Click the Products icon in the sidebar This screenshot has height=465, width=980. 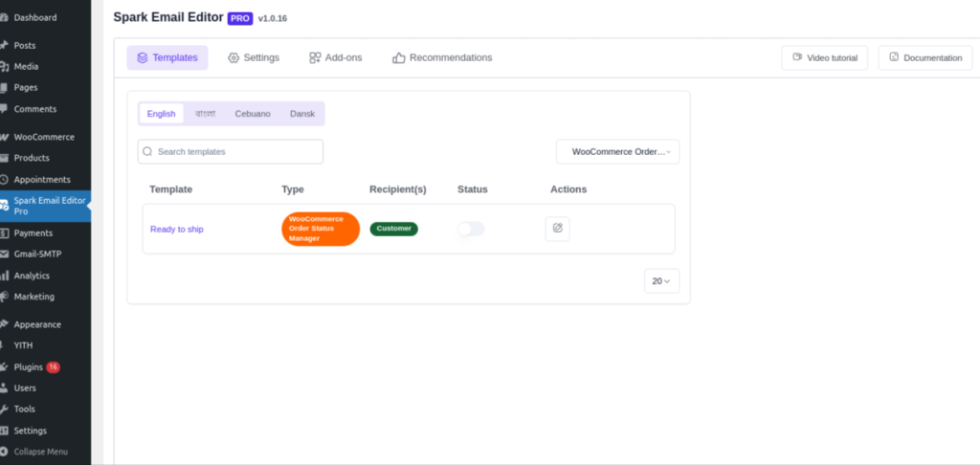coord(4,158)
